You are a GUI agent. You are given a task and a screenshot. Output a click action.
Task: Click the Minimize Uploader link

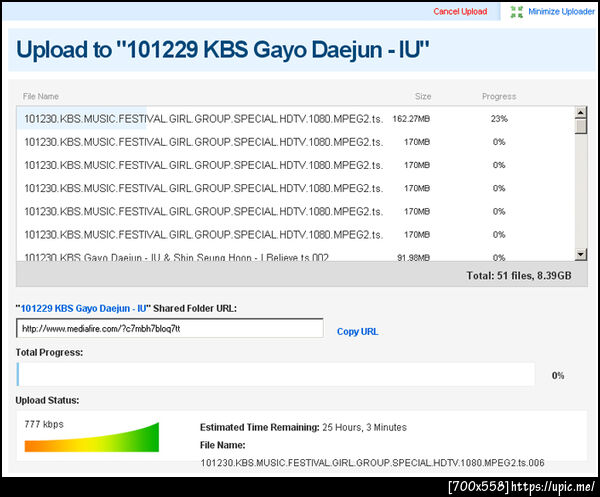(x=561, y=11)
